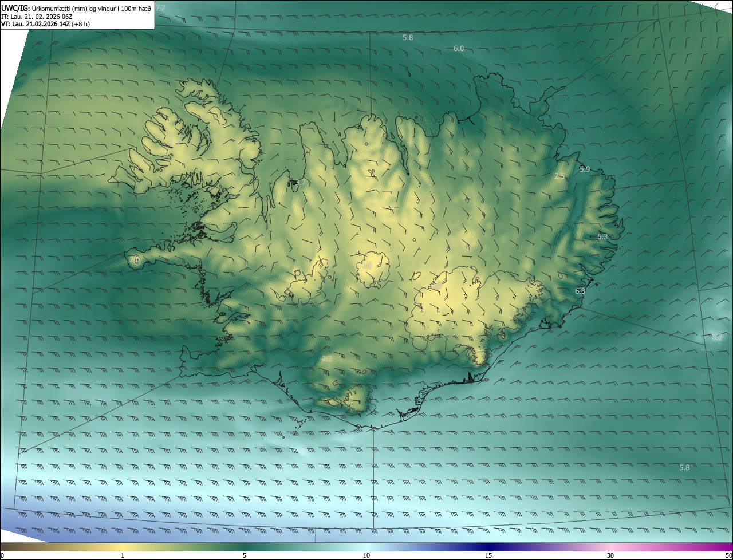Click the title "Úrkomumætti (mm) og vindur í 100m hæð"
The height and width of the screenshot is (560, 733).
click(x=92, y=8)
